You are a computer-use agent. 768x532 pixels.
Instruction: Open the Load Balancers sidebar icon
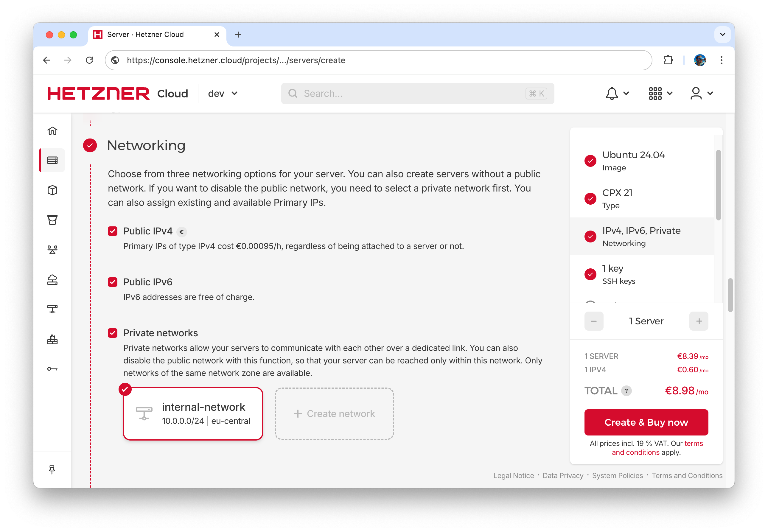click(52, 250)
